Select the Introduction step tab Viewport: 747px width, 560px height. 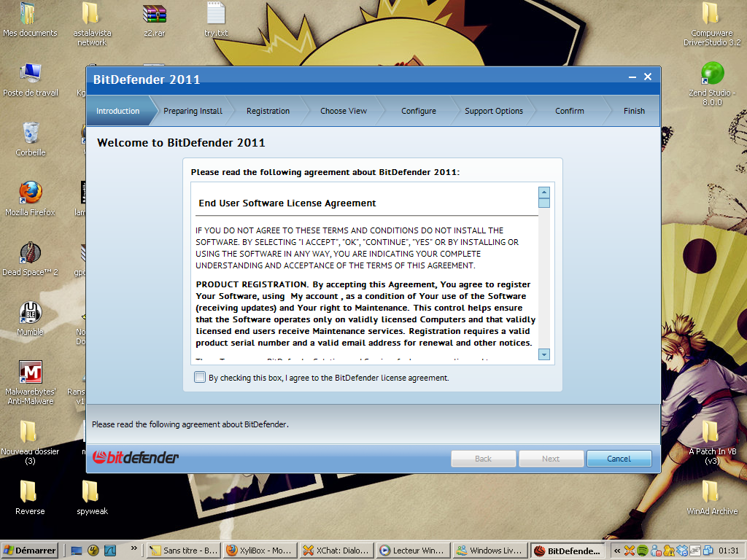click(x=117, y=111)
